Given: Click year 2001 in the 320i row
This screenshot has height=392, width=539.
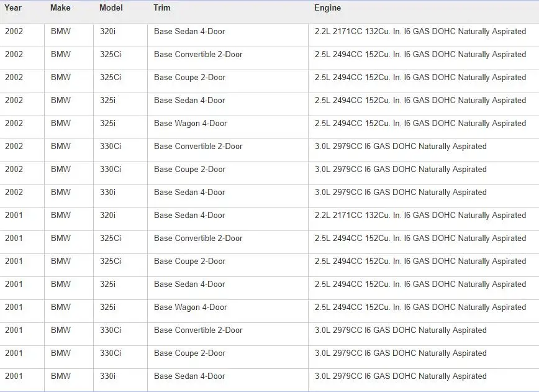Looking at the screenshot, I should (14, 215).
